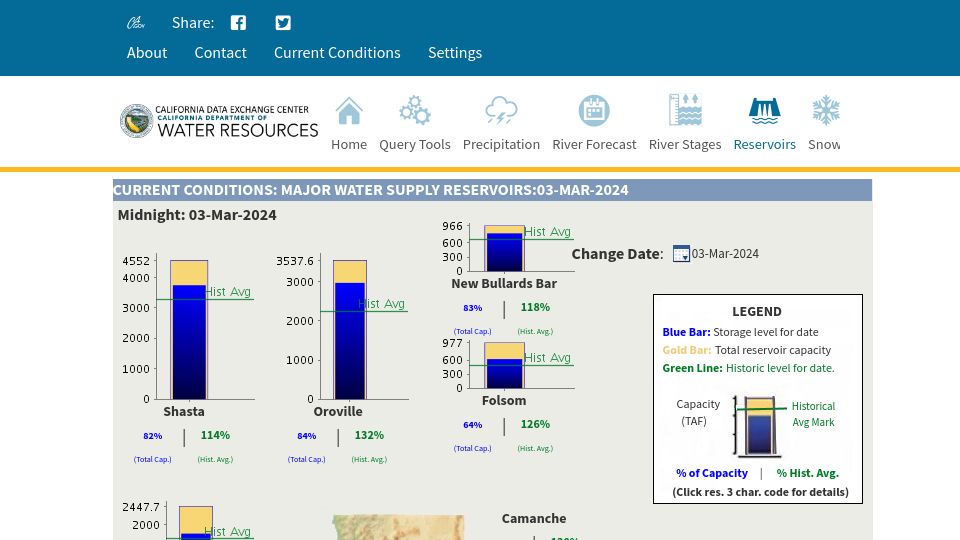Open the Contact page
The width and height of the screenshot is (960, 540).
(x=220, y=53)
